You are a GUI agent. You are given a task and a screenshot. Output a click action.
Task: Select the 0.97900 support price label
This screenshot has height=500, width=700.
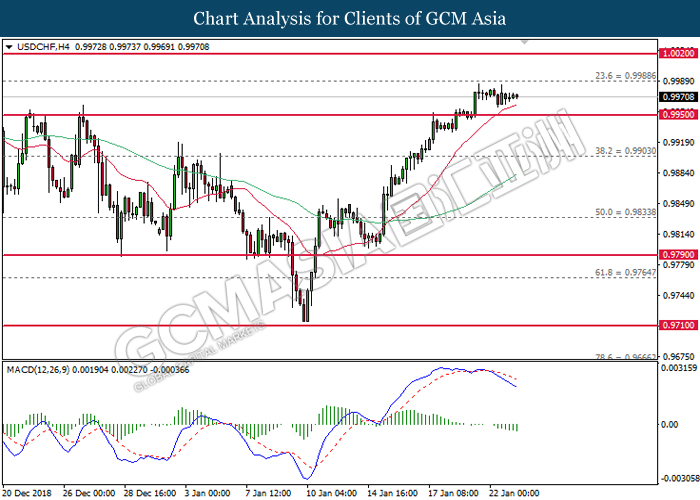pos(678,254)
